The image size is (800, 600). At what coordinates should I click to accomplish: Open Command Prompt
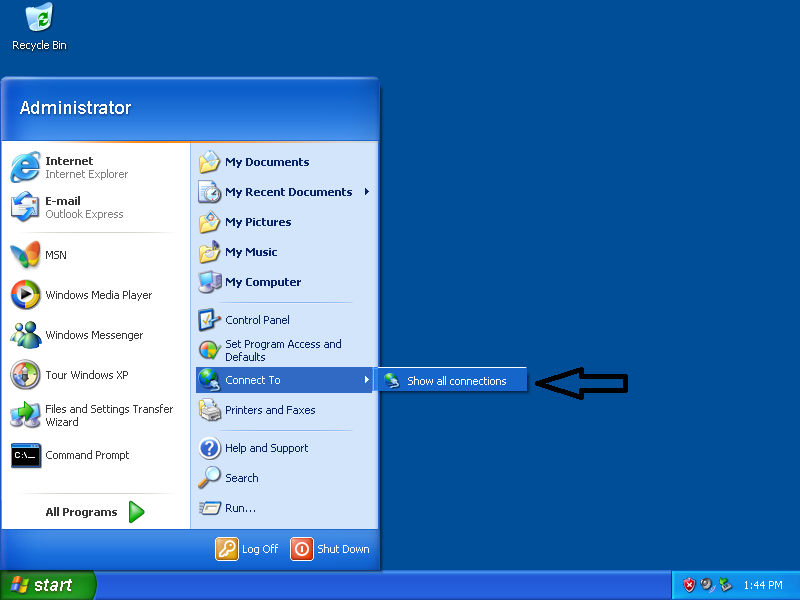coord(26,455)
